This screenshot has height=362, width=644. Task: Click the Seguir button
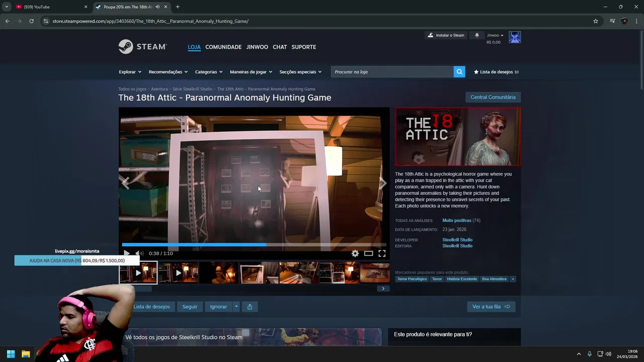(x=190, y=307)
